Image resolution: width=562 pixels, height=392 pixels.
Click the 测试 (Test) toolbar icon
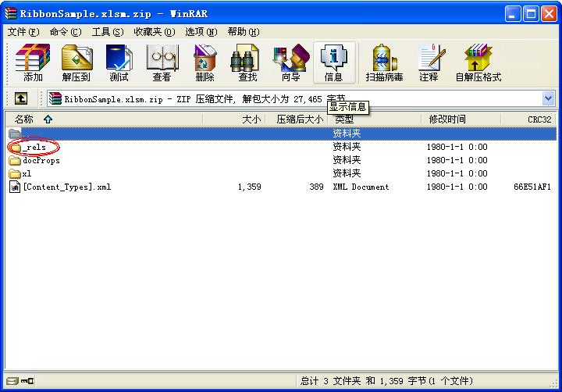coord(119,62)
